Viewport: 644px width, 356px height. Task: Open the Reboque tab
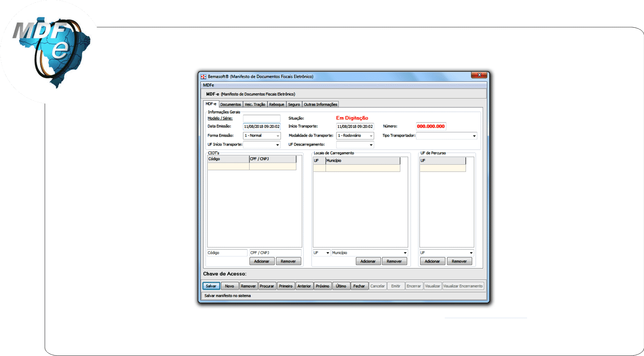tap(277, 104)
